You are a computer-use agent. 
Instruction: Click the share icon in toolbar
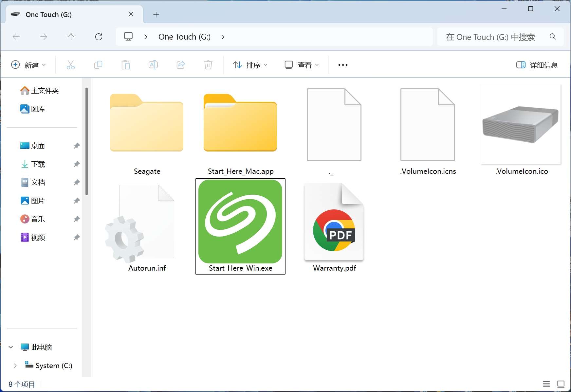pyautogui.click(x=181, y=65)
